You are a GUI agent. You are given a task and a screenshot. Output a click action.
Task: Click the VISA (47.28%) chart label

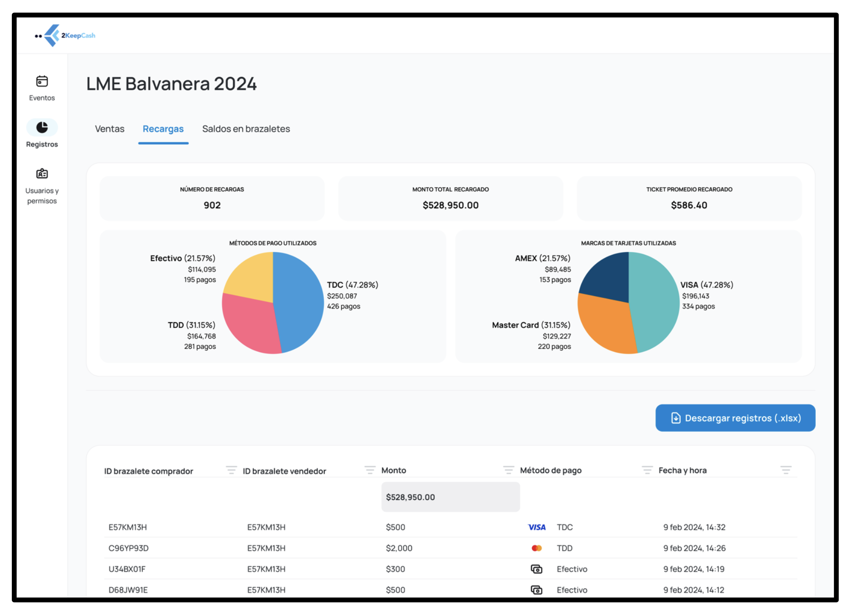(707, 285)
